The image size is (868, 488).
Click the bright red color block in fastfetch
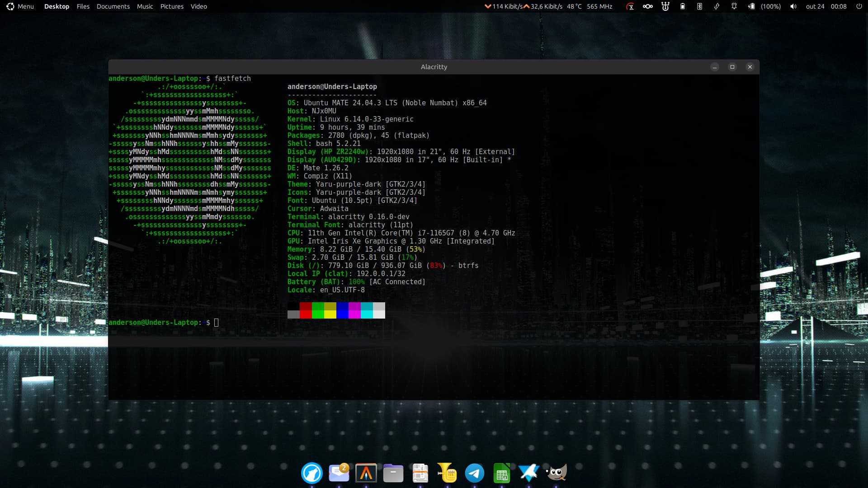click(306, 314)
